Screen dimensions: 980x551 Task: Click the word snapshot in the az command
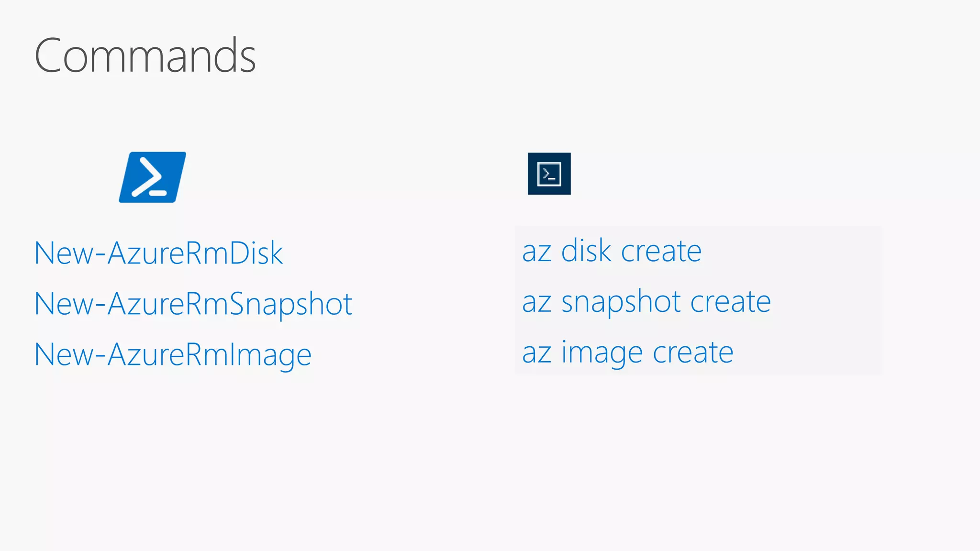click(621, 303)
